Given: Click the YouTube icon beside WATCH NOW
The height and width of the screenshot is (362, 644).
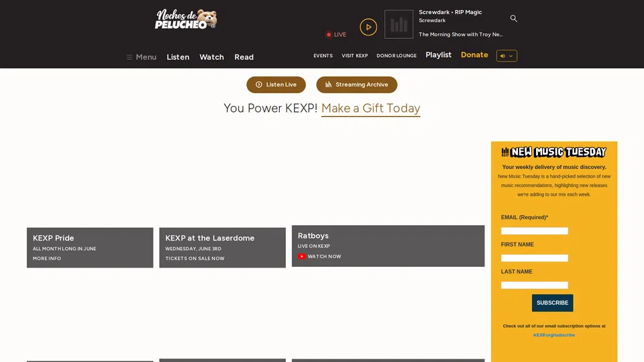Looking at the screenshot, I should coord(301,257).
